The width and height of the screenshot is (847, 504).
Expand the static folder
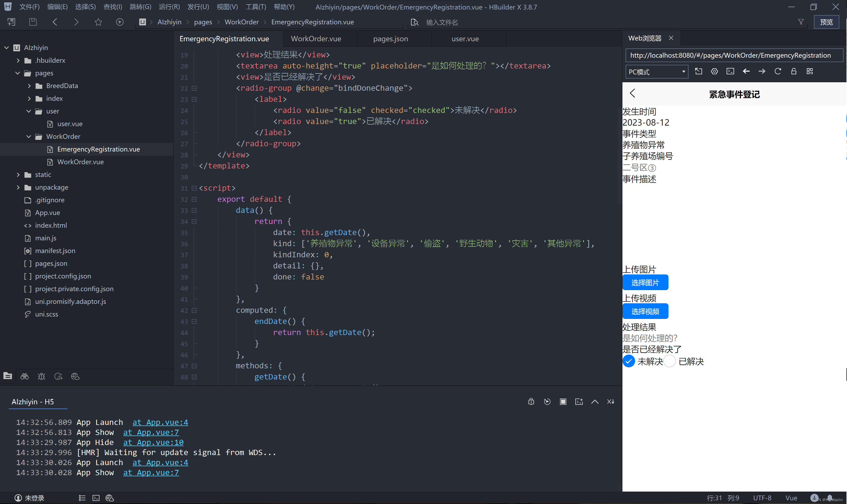pos(18,175)
